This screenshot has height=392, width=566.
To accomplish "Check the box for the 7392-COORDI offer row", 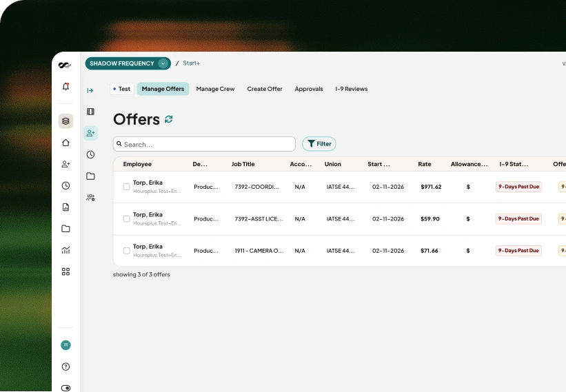I will [126, 187].
